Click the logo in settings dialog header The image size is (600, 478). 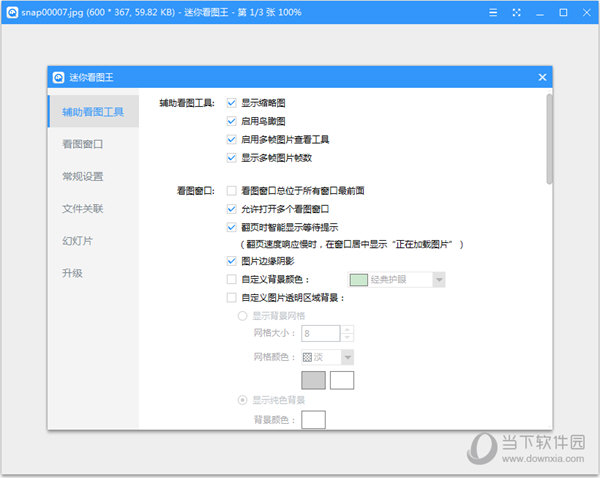[58, 77]
